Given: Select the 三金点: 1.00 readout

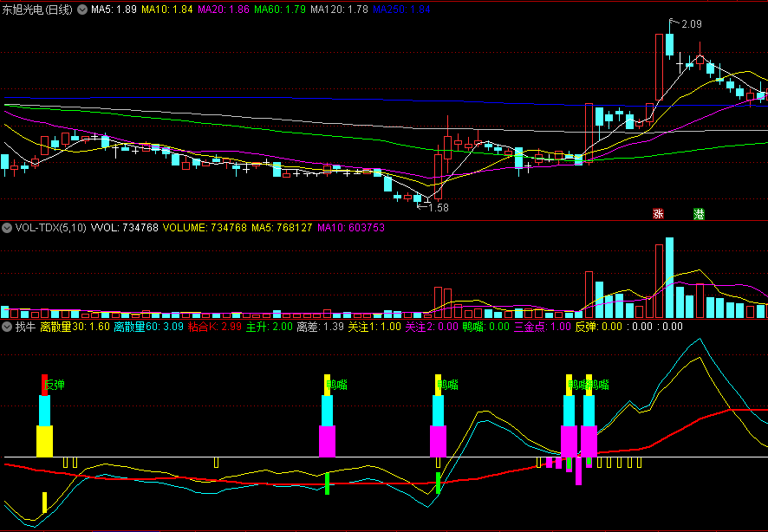Looking at the screenshot, I should (x=543, y=327).
